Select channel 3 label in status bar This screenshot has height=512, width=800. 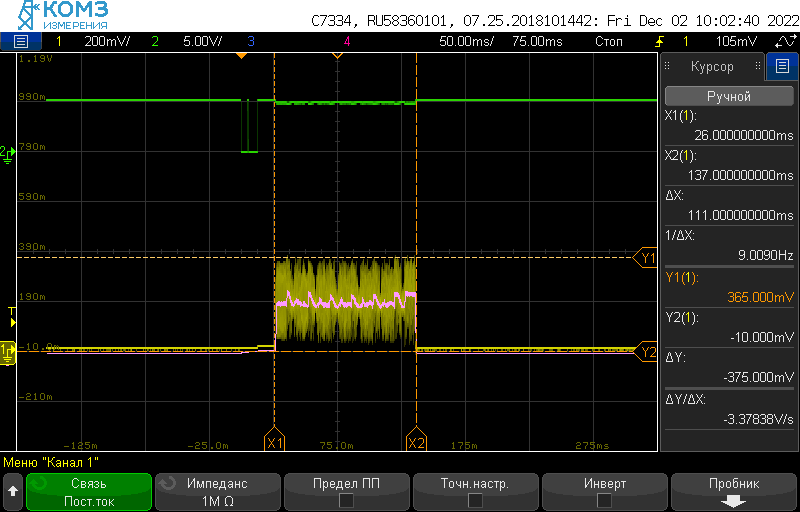pyautogui.click(x=251, y=42)
